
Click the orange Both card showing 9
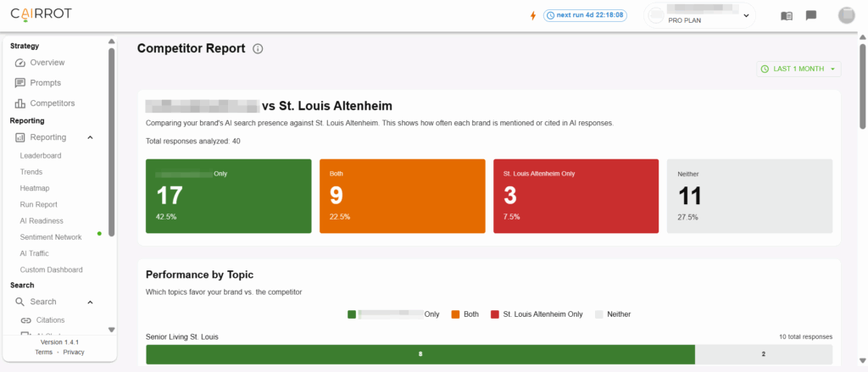click(x=403, y=196)
